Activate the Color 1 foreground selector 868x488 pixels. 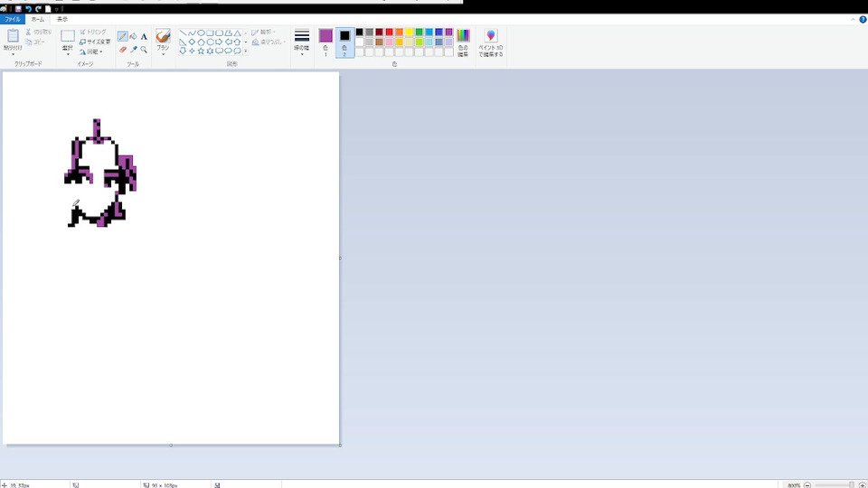click(x=325, y=42)
